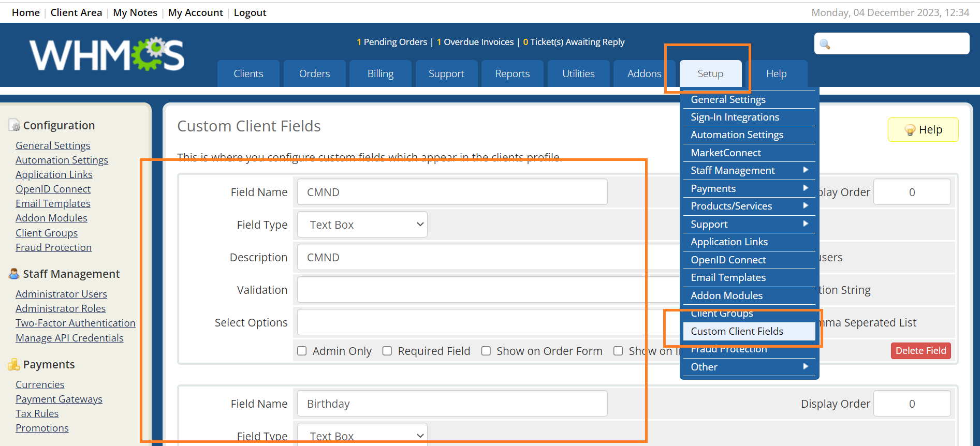Open Two-Factor Authentication link
The image size is (980, 446).
pyautogui.click(x=76, y=323)
